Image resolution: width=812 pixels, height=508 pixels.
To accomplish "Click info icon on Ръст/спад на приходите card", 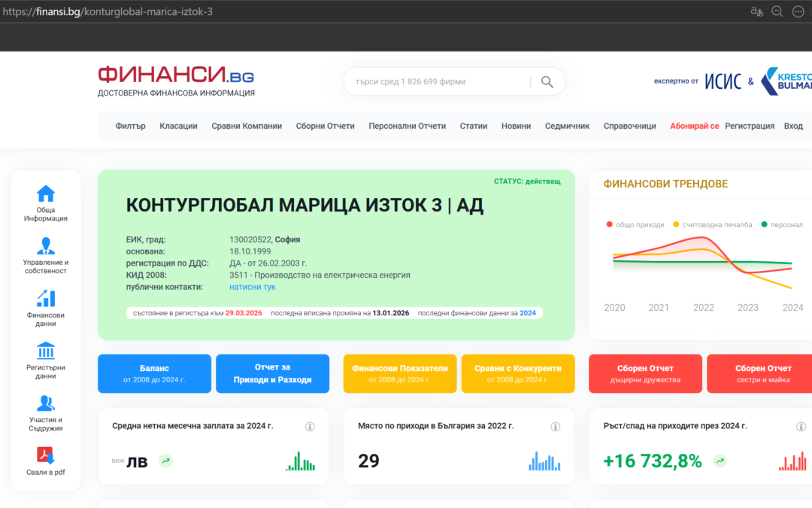I will 801,427.
